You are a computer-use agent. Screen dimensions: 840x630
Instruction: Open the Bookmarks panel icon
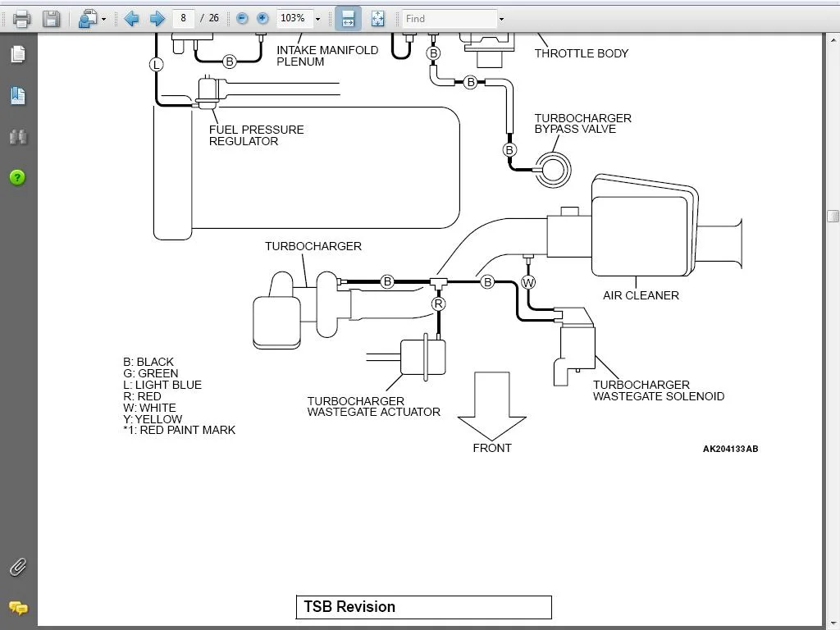tap(18, 95)
